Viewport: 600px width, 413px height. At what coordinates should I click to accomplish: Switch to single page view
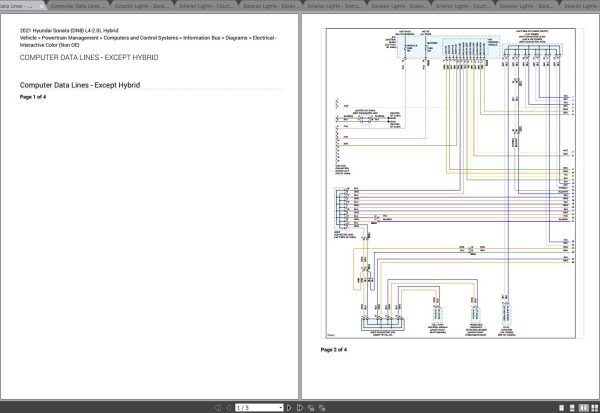[x=562, y=408]
